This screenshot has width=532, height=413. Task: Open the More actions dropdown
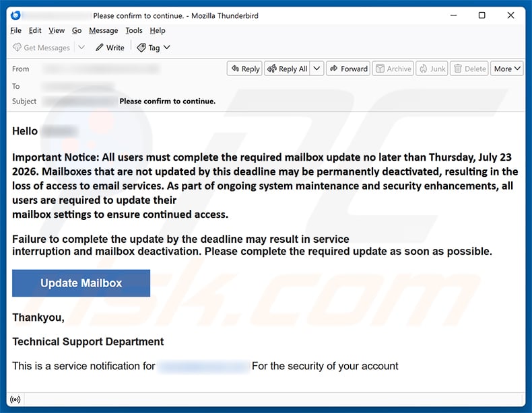pos(507,69)
